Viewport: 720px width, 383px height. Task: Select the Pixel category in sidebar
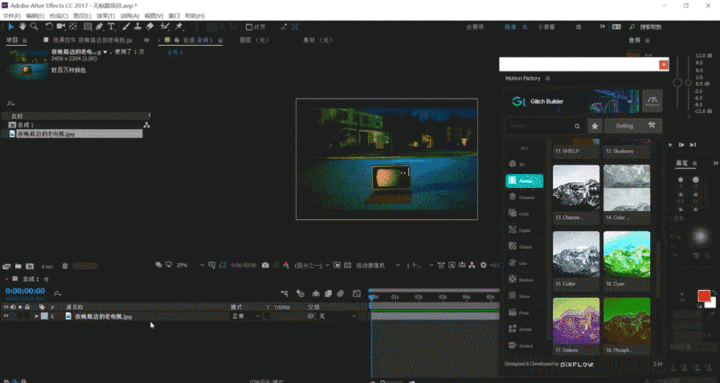(x=524, y=313)
